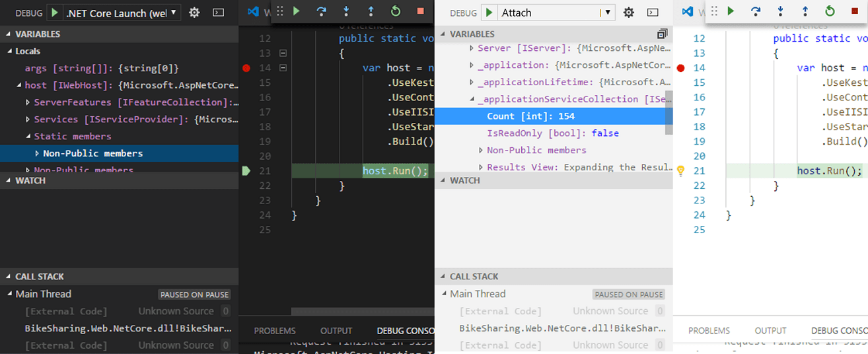Collapse Main Thread in dark call stack
868x354 pixels.
pyautogui.click(x=10, y=294)
